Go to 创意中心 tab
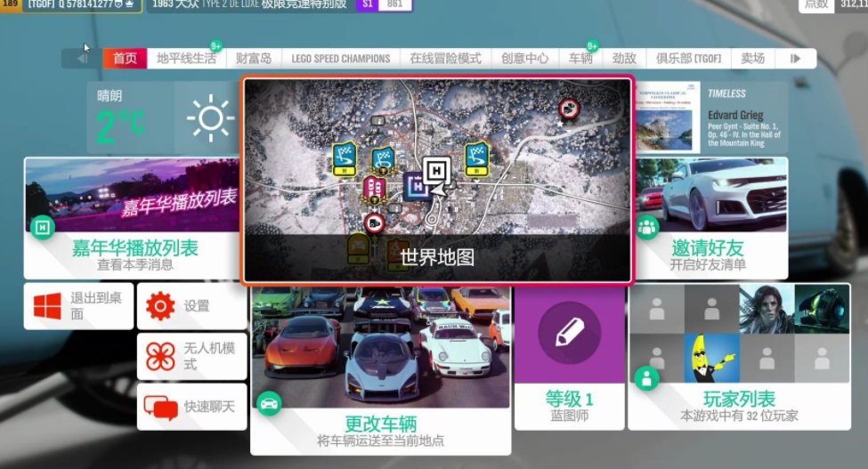Screen dimensions: 868x469 tap(524, 59)
